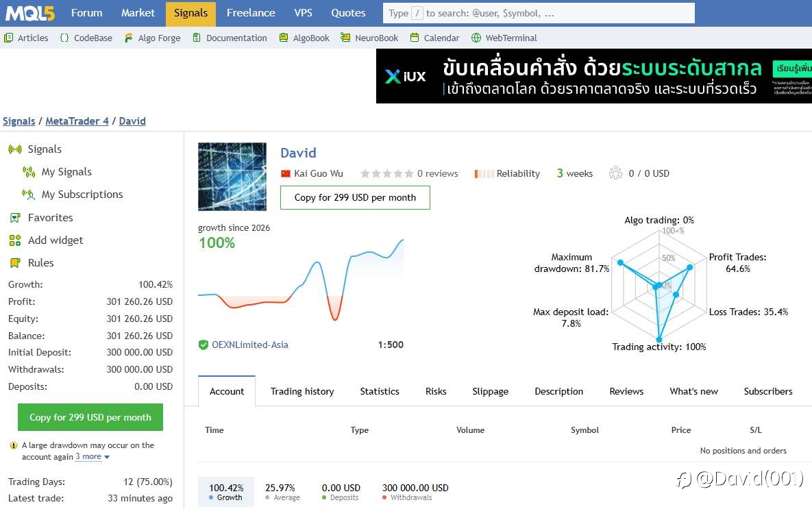Switch to the Risks tab

[436, 391]
